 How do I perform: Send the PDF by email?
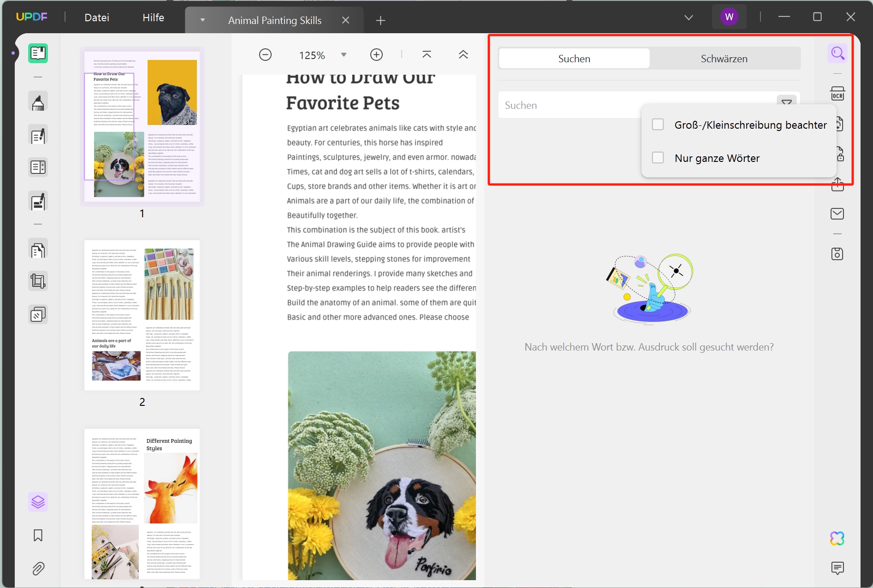pyautogui.click(x=837, y=214)
